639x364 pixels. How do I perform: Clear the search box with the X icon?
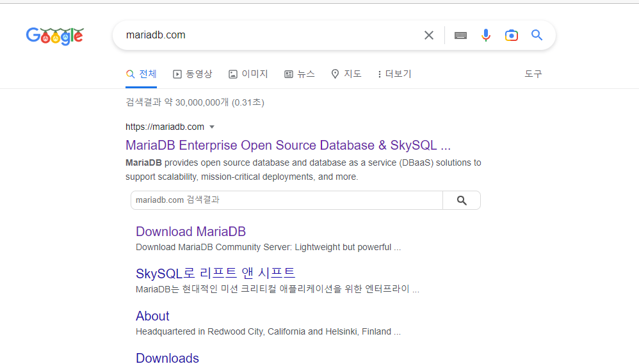tap(429, 35)
